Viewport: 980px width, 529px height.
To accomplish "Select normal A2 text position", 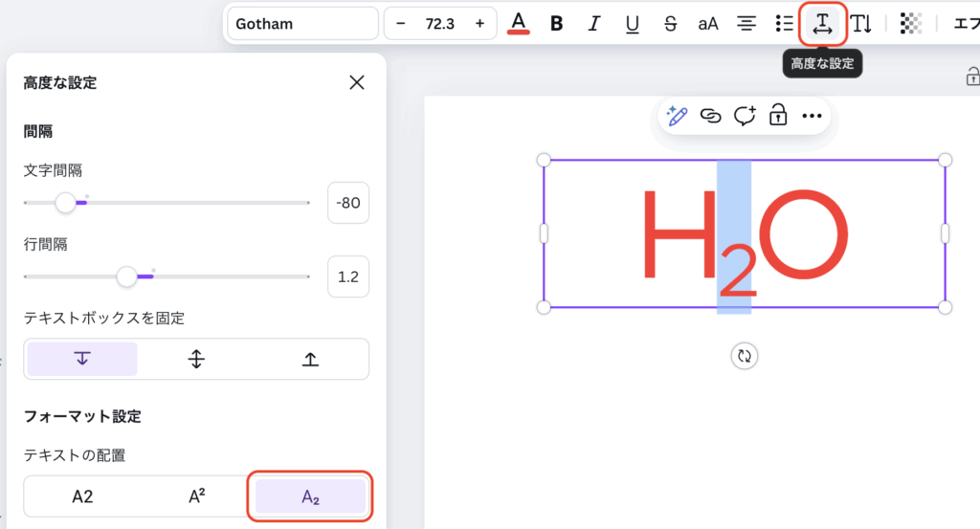I will pyautogui.click(x=82, y=496).
